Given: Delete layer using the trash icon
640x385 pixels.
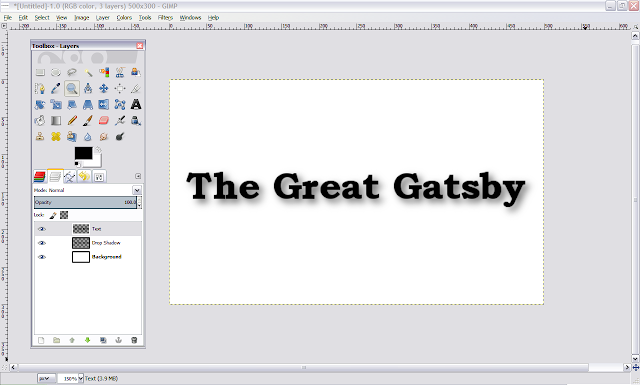Looking at the screenshot, I should coord(134,340).
